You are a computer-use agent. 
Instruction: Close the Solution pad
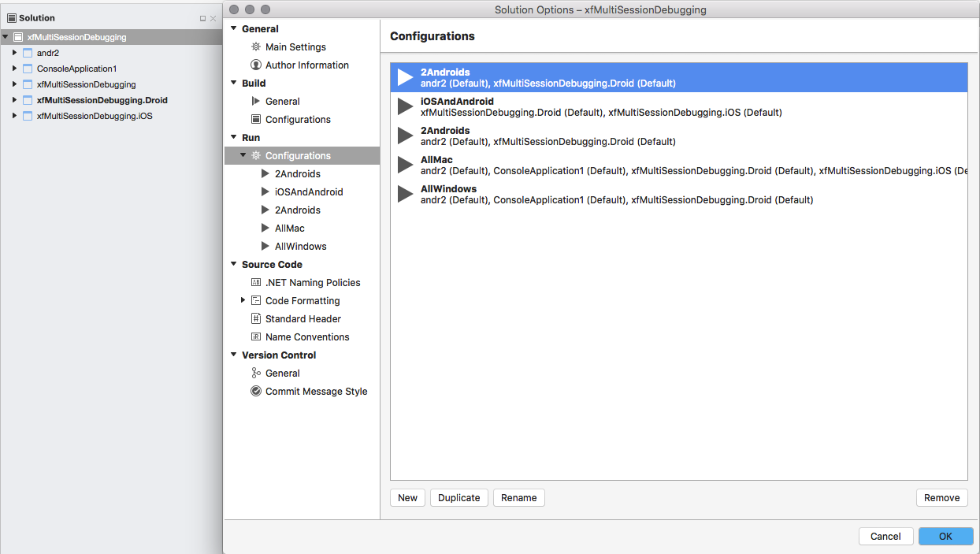click(x=213, y=18)
